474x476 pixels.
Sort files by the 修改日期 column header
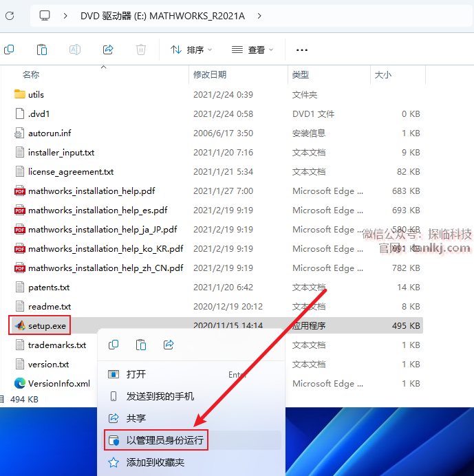click(x=210, y=74)
